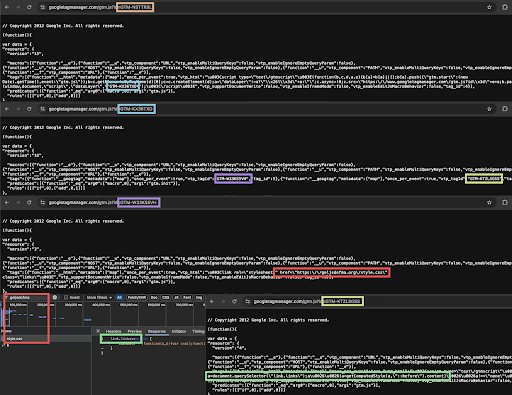Click the star icon in the third browser bar
This screenshot has width=512, height=395.
point(489,202)
